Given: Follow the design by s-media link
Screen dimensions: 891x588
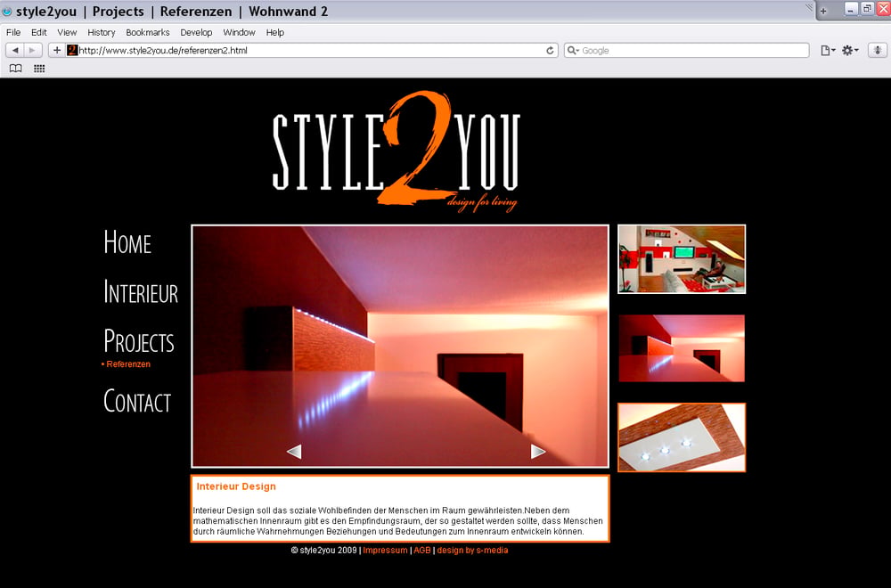Looking at the screenshot, I should pos(472,551).
